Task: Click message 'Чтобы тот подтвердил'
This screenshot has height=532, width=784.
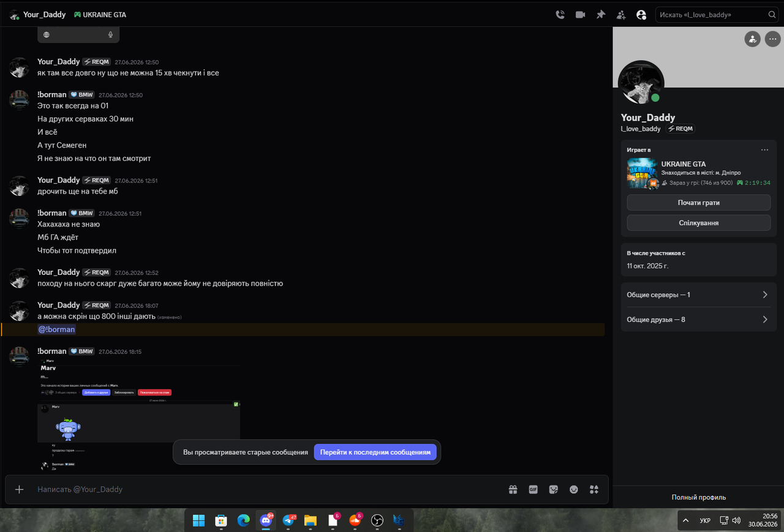Action: (x=77, y=250)
